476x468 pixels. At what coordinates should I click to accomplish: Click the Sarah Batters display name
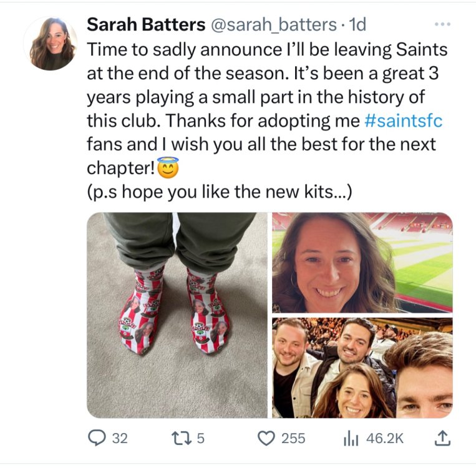[x=145, y=25]
